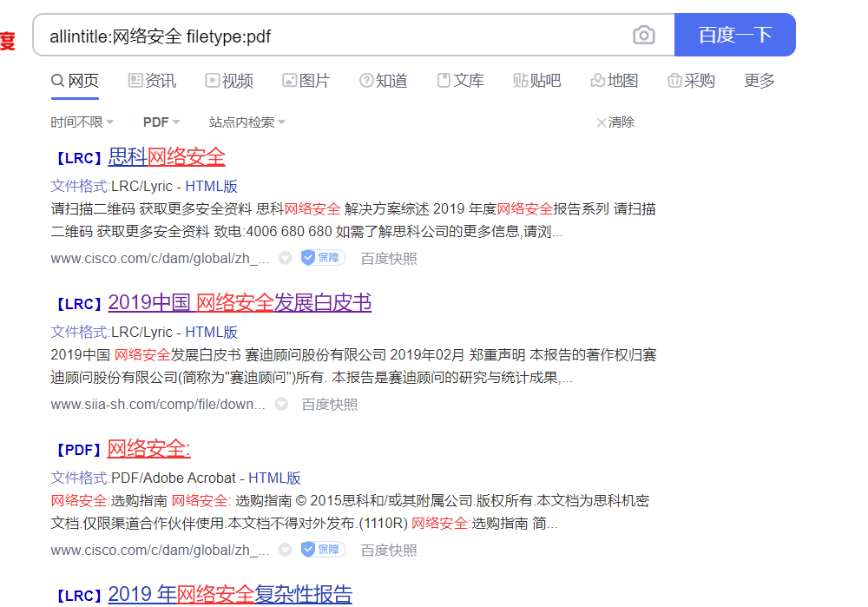Click 清除 to clear filters

615,122
